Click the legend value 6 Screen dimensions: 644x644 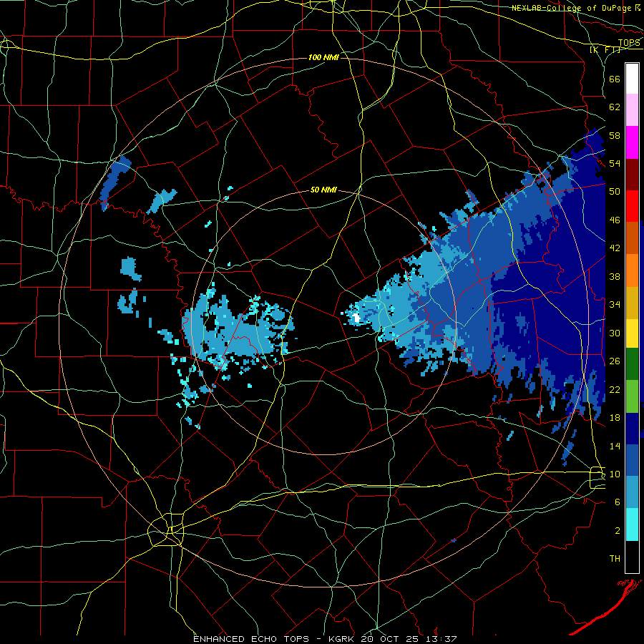tap(618, 502)
